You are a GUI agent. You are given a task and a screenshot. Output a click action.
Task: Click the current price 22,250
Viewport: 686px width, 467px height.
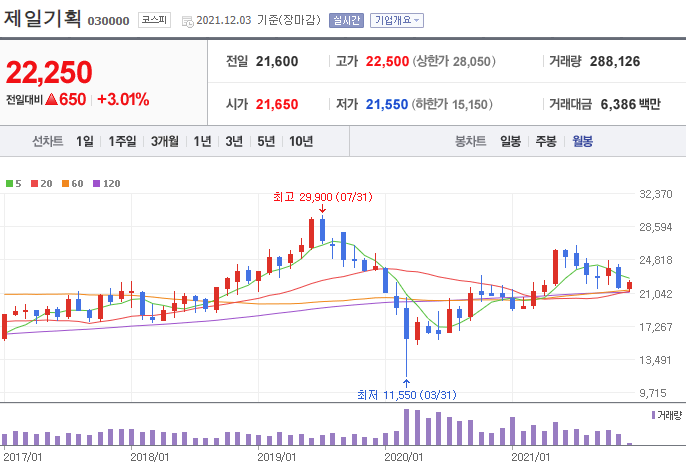coord(49,72)
